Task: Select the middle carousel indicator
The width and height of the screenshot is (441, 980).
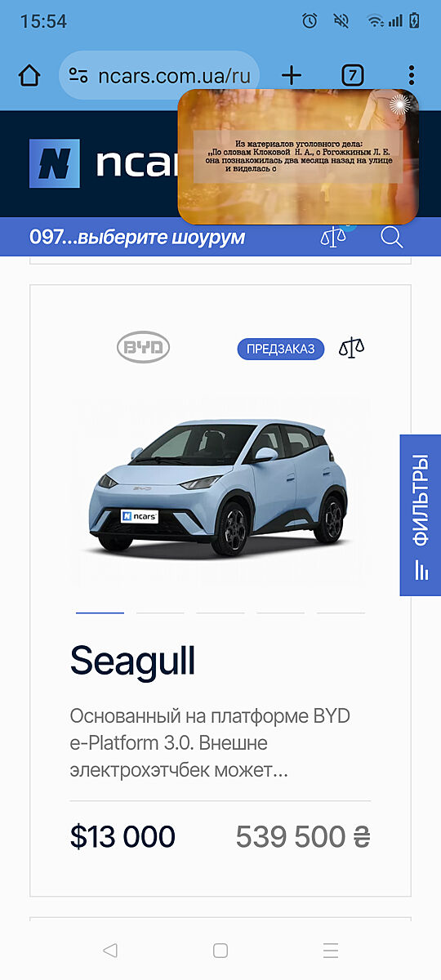Action: point(220,612)
